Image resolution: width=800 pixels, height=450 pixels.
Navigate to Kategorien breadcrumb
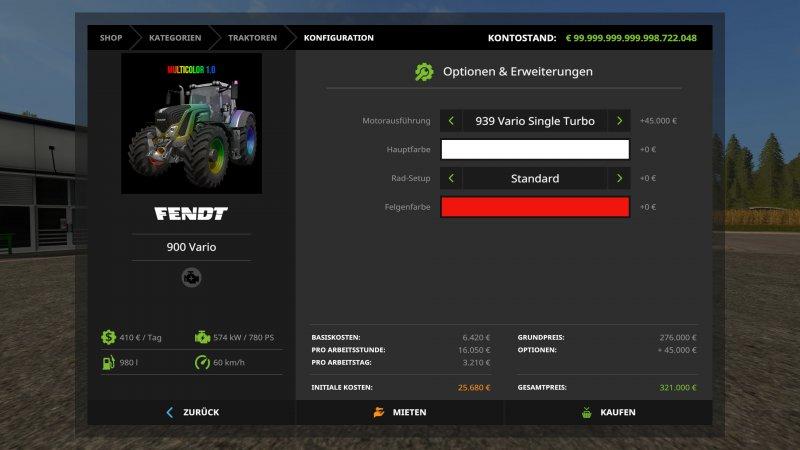(x=175, y=38)
